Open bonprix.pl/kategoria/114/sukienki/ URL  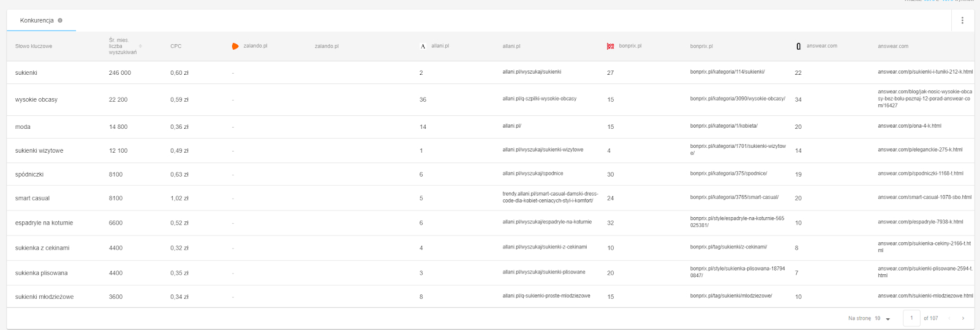click(727, 72)
